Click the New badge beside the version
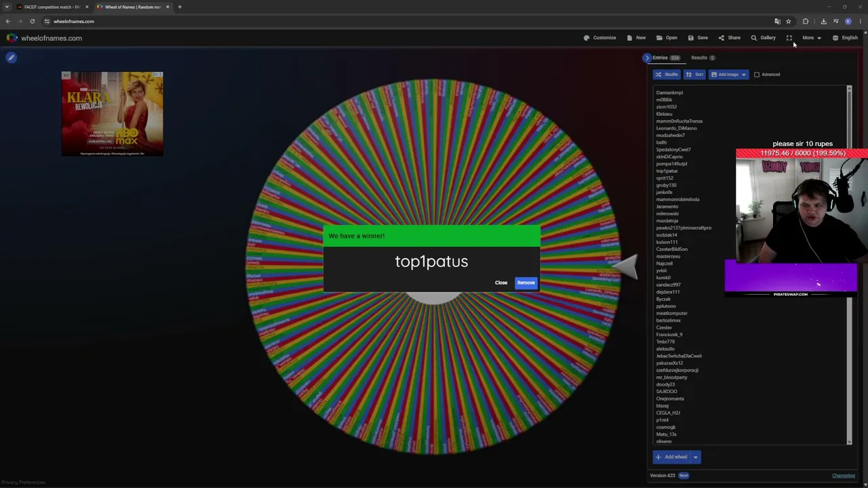This screenshot has width=868, height=488. (684, 476)
